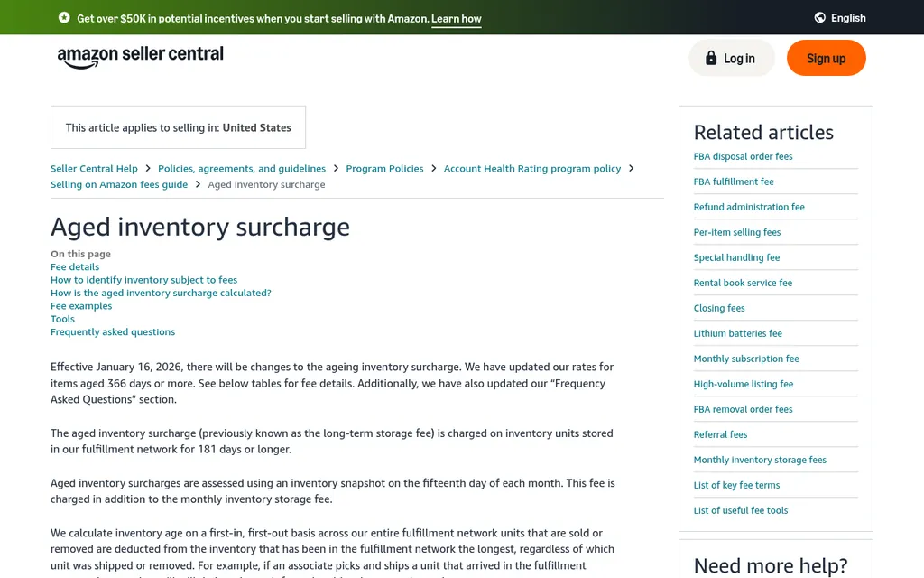Viewport: 924px width, 578px height.
Task: Click the Need more help? heading
Action: point(771,565)
